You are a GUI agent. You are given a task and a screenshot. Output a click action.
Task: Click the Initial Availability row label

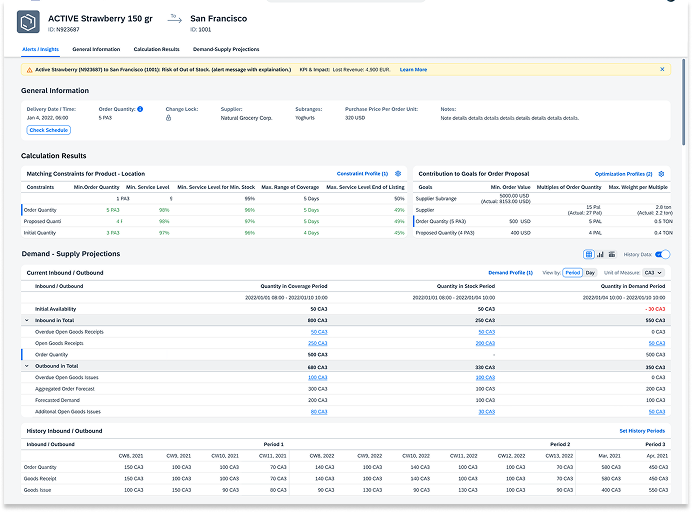pyautogui.click(x=56, y=309)
